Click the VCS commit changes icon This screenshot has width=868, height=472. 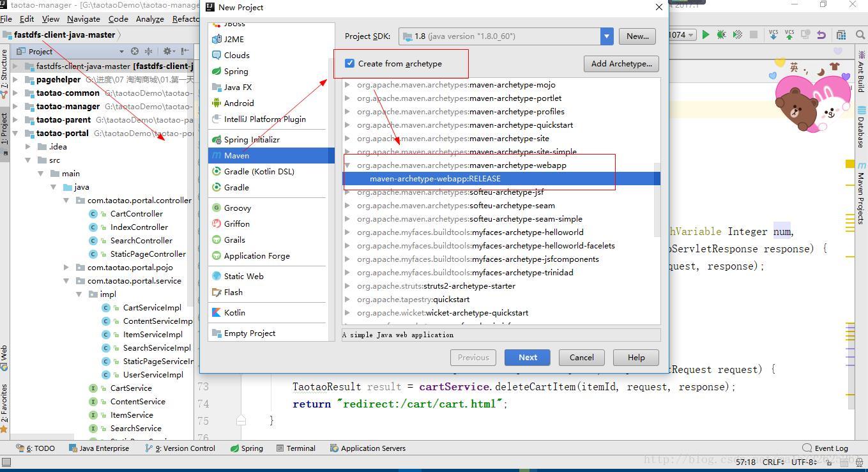coord(789,35)
